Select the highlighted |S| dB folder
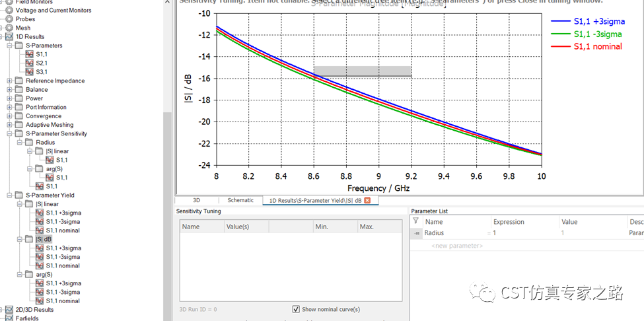This screenshot has width=644, height=321. (x=44, y=239)
